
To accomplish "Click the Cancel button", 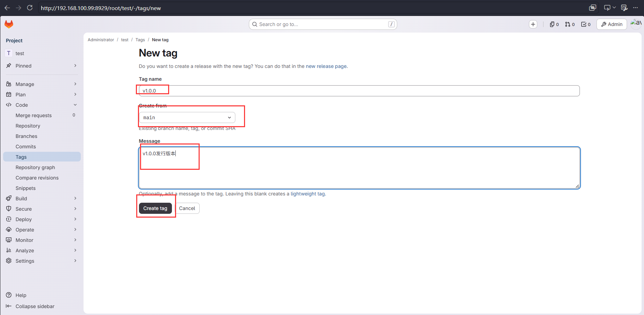I will [187, 208].
